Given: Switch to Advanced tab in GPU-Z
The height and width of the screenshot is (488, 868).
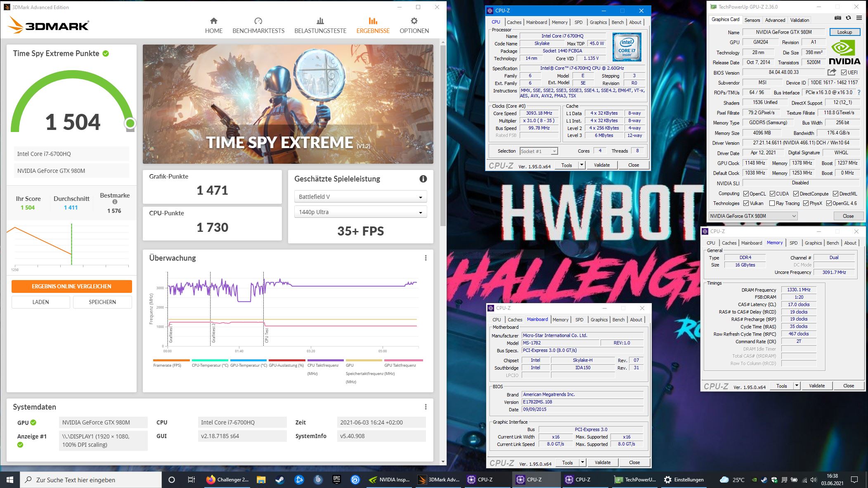Looking at the screenshot, I should [x=775, y=20].
